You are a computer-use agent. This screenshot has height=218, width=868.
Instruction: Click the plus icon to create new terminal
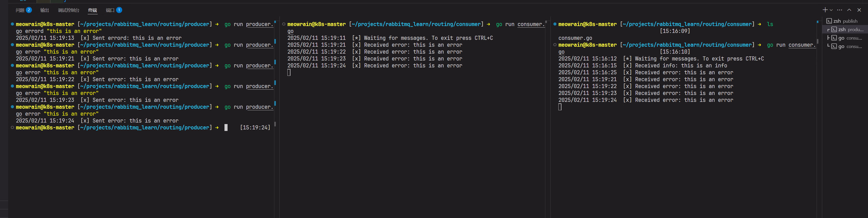click(825, 10)
